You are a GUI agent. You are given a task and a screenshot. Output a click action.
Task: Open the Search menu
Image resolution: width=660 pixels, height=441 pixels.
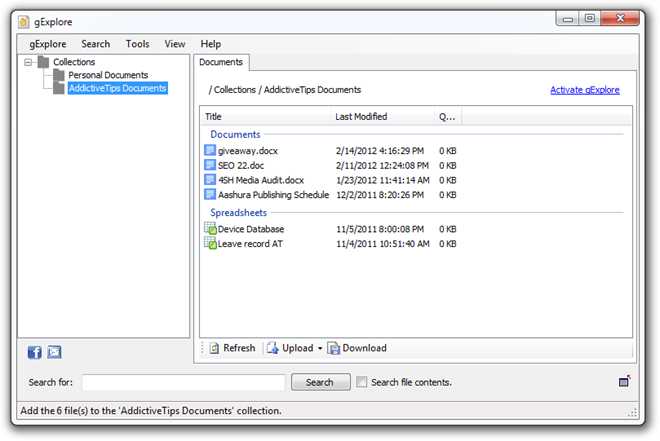[x=96, y=44]
